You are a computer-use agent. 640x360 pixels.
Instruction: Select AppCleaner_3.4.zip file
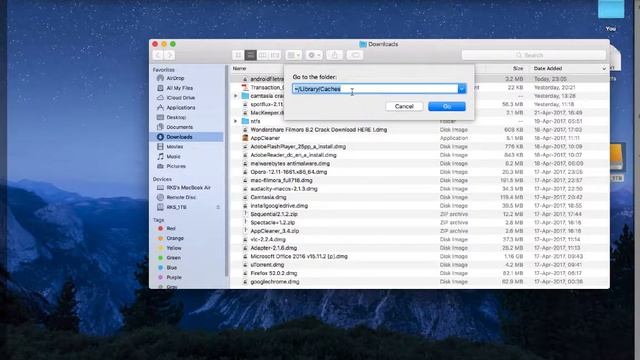tap(420, 231)
